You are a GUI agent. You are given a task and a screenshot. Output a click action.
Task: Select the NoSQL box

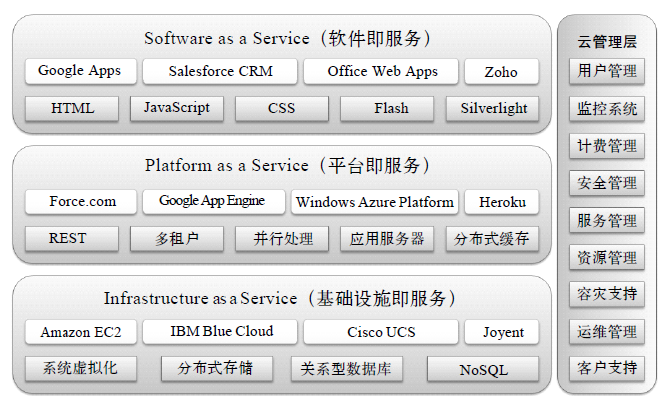[x=483, y=369]
